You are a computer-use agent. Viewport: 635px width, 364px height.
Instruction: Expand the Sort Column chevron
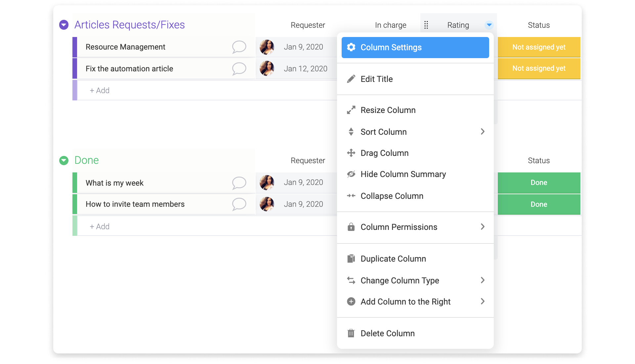[483, 131]
